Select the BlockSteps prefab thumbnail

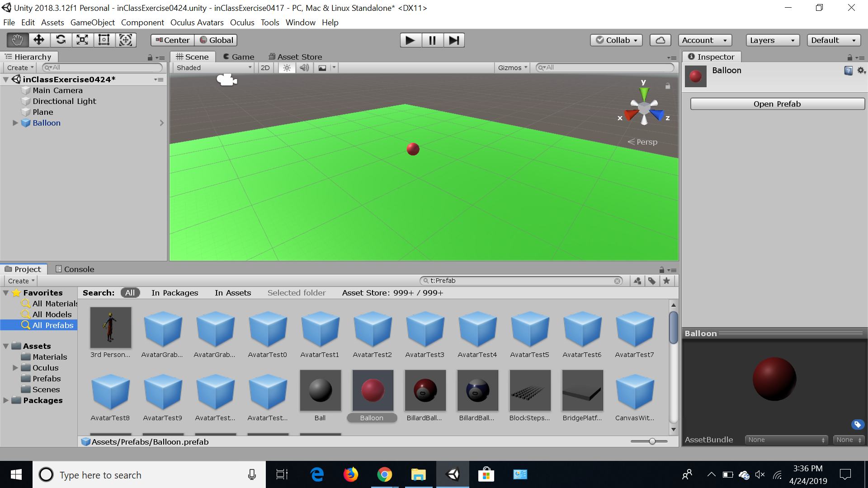tap(529, 391)
